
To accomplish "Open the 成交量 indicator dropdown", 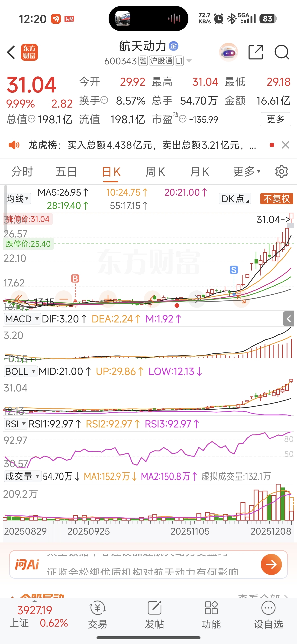I will 23,476.
